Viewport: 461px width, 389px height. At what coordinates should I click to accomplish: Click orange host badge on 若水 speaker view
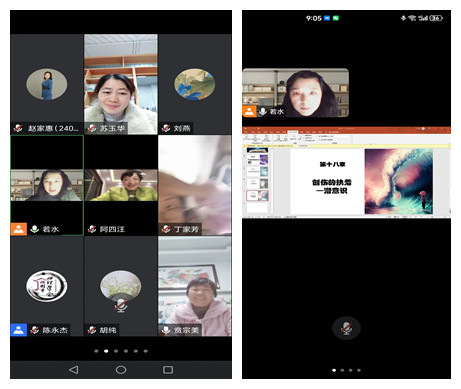click(x=249, y=111)
